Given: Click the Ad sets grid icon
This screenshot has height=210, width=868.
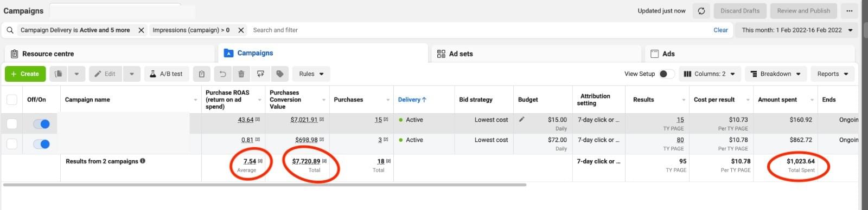Looking at the screenshot, I should 441,54.
